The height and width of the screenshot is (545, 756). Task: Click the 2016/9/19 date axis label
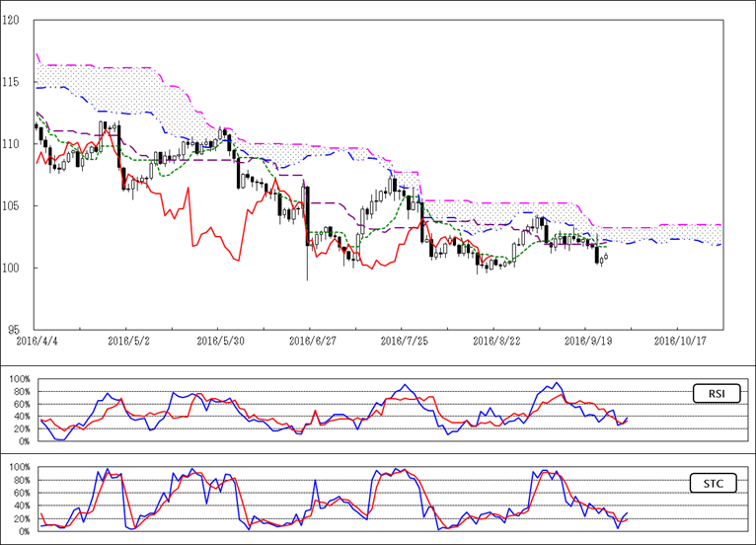(x=585, y=340)
